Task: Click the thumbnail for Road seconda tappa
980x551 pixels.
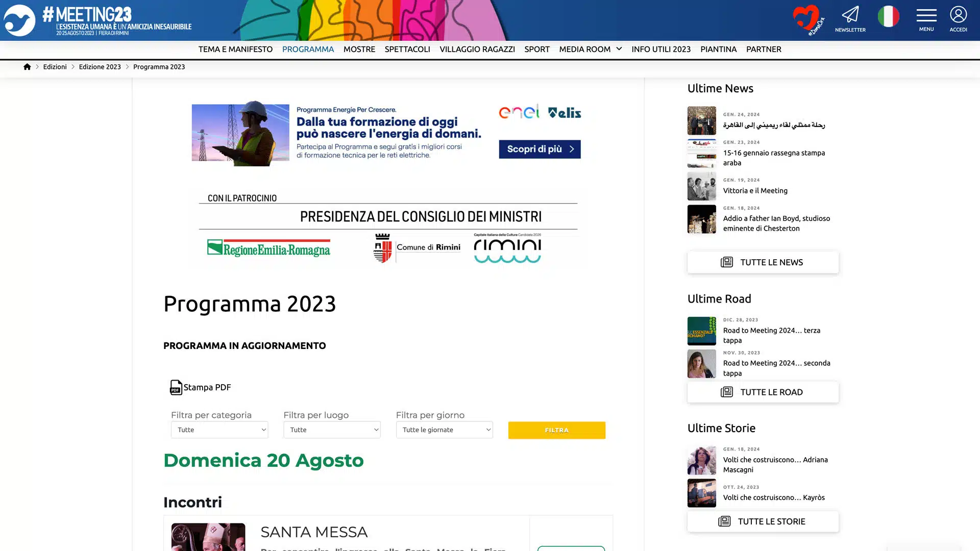Action: [701, 364]
